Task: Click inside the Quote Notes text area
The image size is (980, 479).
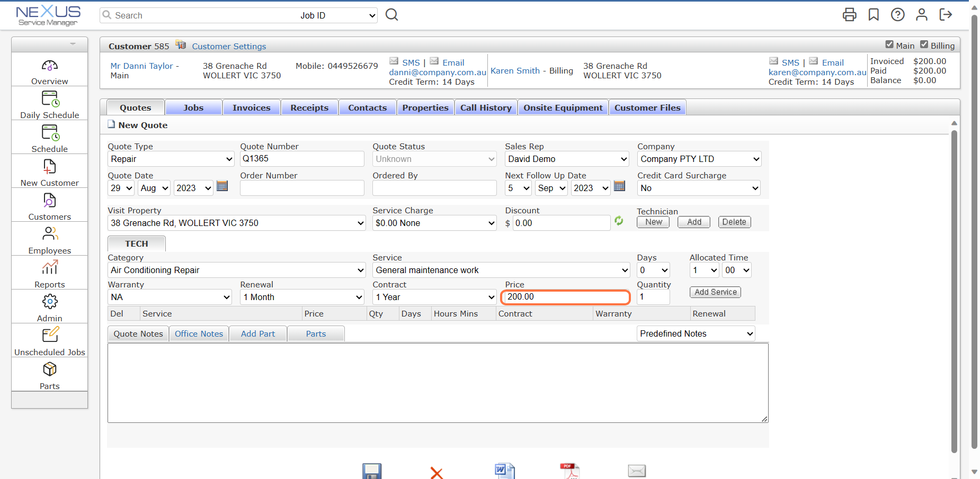Action: 438,383
